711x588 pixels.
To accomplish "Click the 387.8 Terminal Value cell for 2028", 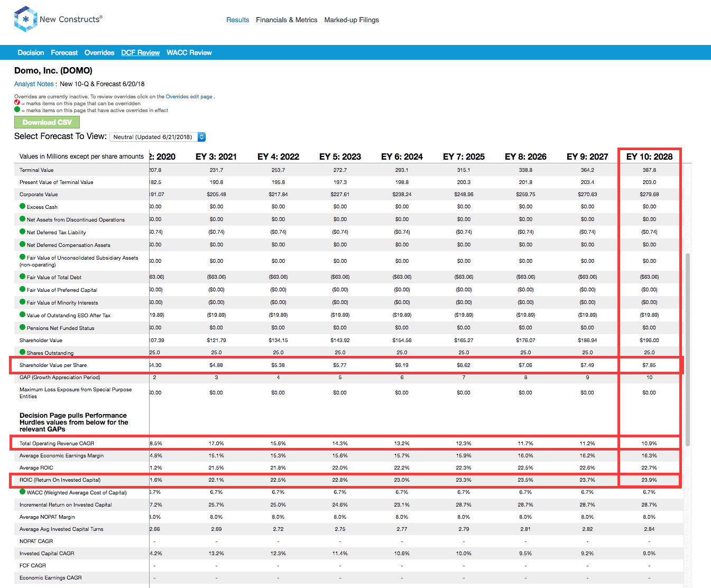I will point(649,170).
